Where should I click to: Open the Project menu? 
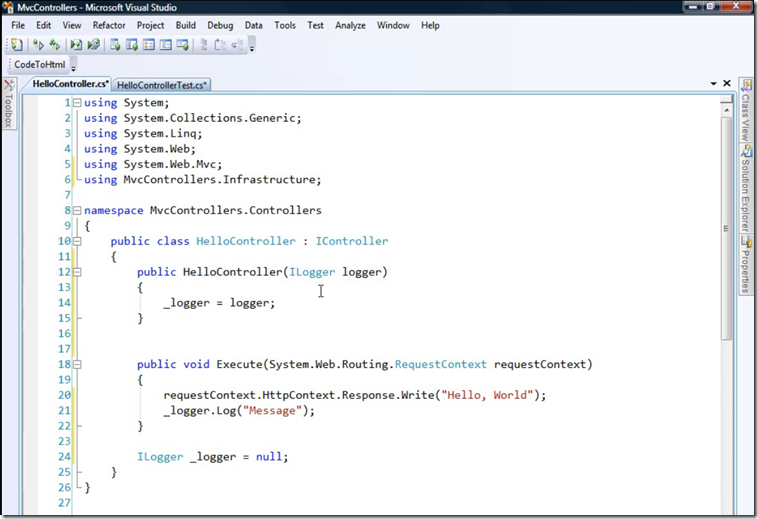tap(150, 25)
